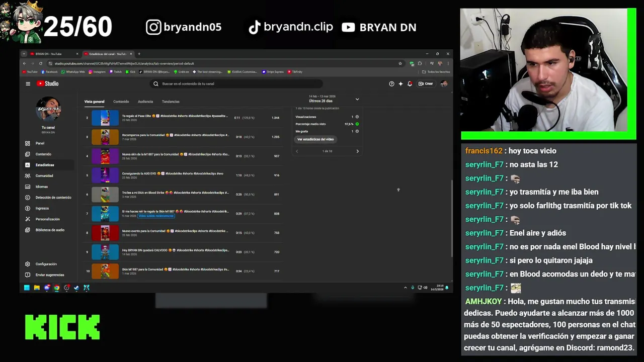Open the account avatar in Studio header
Viewport: 644px width, 362px height.
coord(444,83)
